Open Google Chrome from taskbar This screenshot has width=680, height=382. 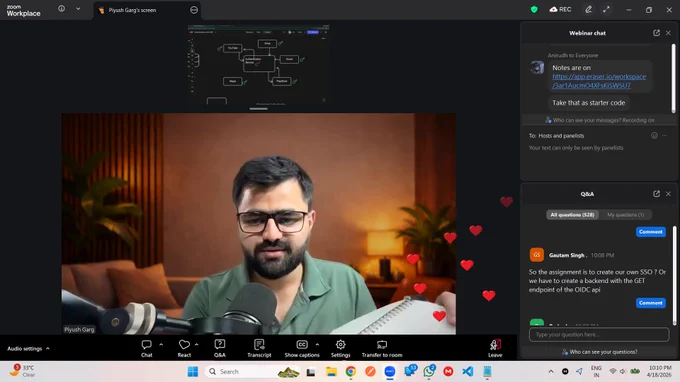tap(350, 372)
